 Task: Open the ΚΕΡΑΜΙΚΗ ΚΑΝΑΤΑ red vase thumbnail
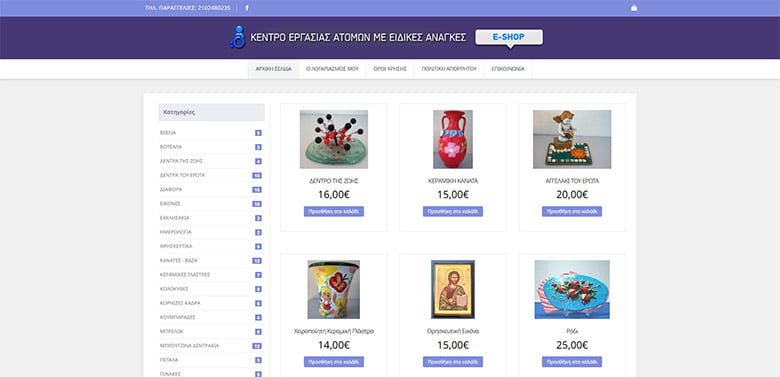pos(453,139)
